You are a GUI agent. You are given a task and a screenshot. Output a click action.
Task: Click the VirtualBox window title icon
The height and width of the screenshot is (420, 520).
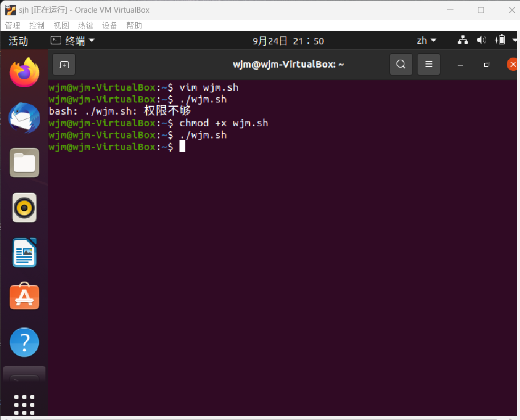[11, 10]
